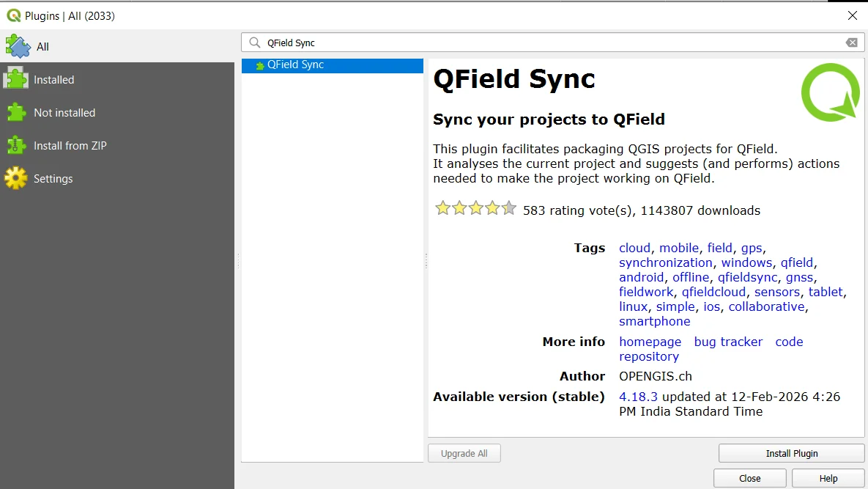This screenshot has width=868, height=489.
Task: Click inside the plugin search field
Action: [x=513, y=43]
